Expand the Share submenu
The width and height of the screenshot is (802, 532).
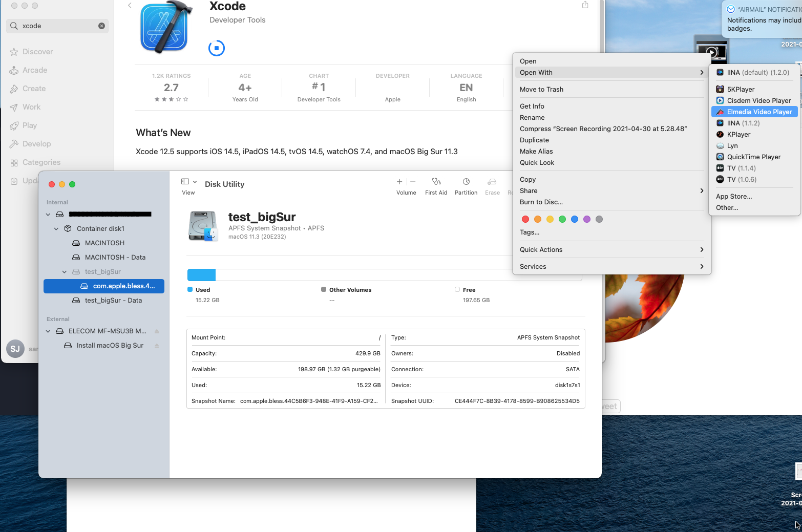tap(611, 190)
